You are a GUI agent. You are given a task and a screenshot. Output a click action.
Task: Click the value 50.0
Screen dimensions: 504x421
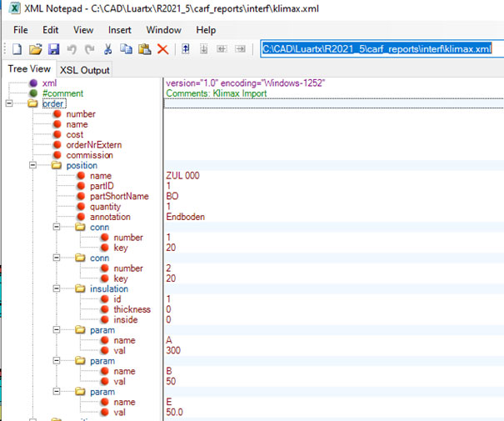(x=174, y=412)
